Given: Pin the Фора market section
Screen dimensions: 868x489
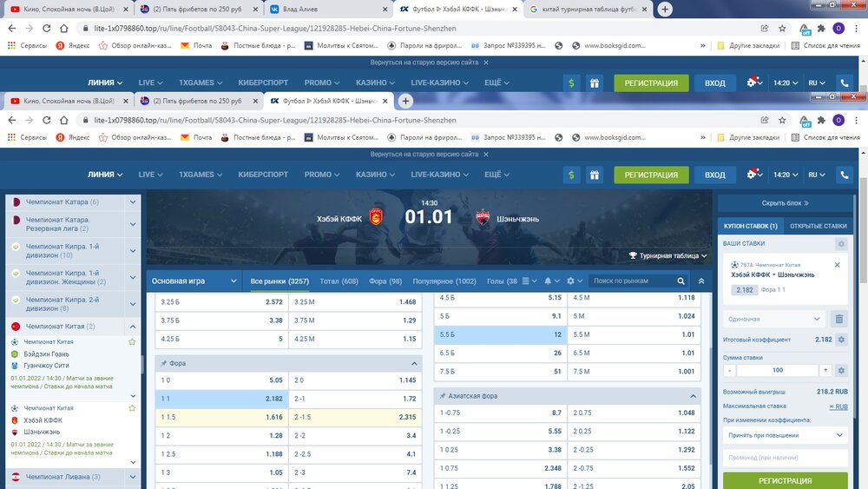Looking at the screenshot, I should click(x=163, y=363).
